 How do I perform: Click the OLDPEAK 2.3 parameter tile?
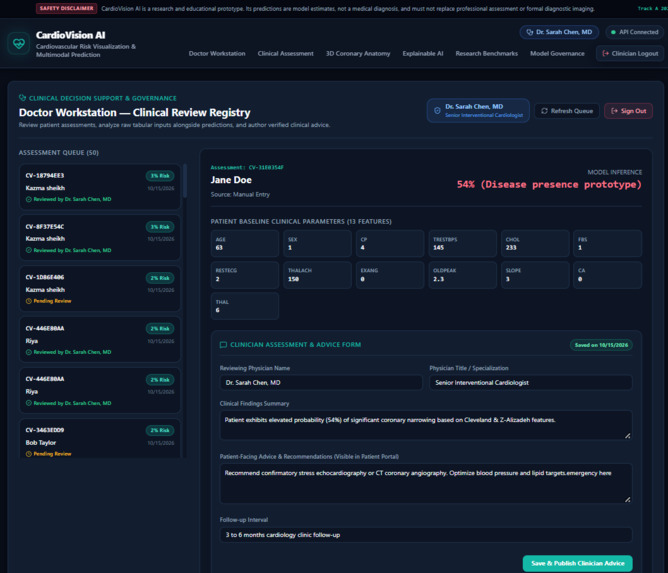tap(462, 275)
